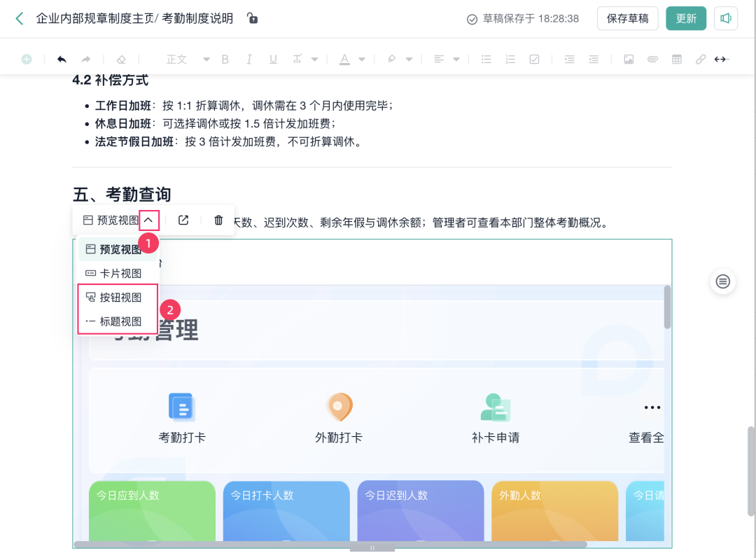Image resolution: width=756 pixels, height=558 pixels.
Task: Apply the font color A
Action: (x=344, y=60)
